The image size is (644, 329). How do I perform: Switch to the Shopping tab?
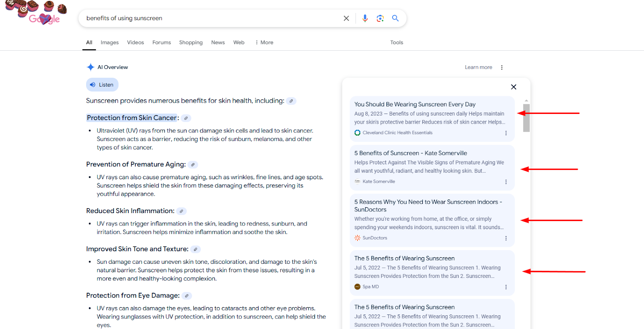[x=191, y=42]
